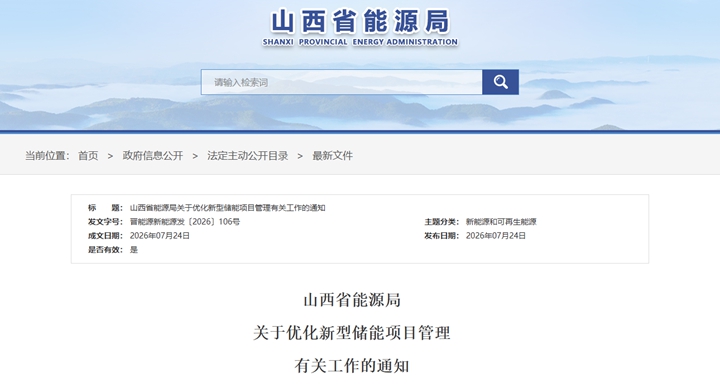Viewport: 720px width, 387px height.
Task: Go to 政府信息公开 breadcrumb
Action: (x=152, y=156)
